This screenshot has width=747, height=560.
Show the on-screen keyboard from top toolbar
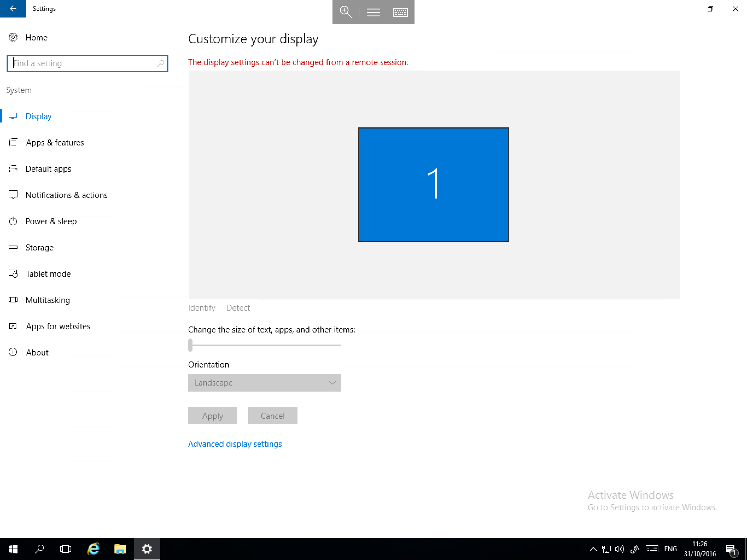400,12
